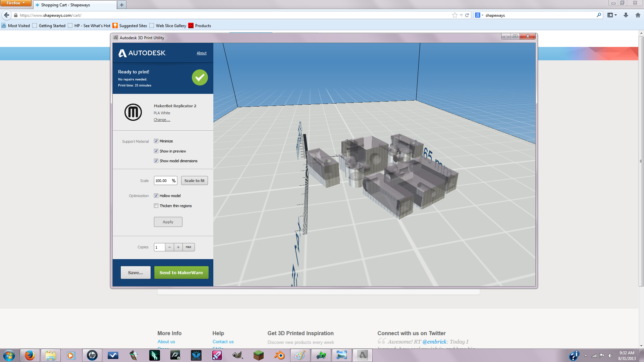Open the pink pen app in taskbar

point(217,355)
